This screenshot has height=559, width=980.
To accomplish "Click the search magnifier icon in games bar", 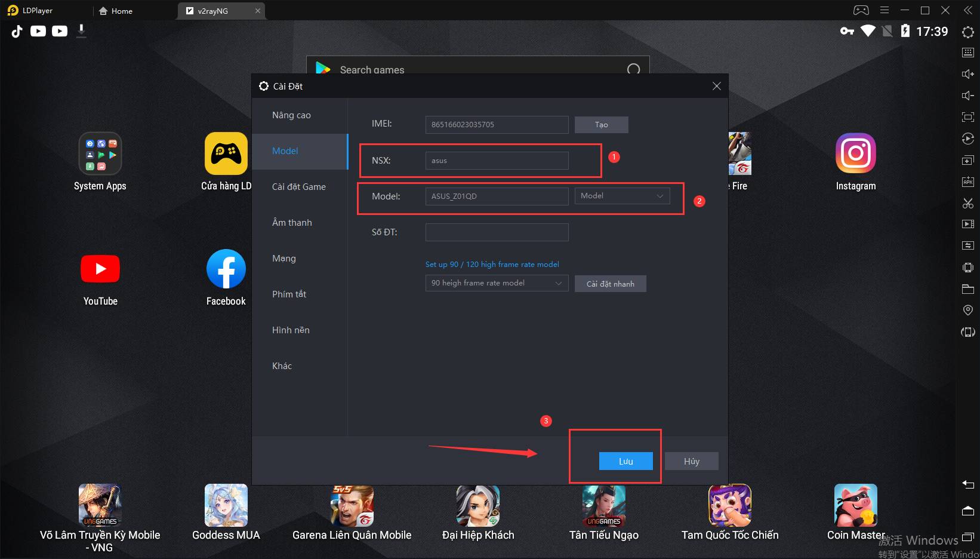I will [x=633, y=69].
